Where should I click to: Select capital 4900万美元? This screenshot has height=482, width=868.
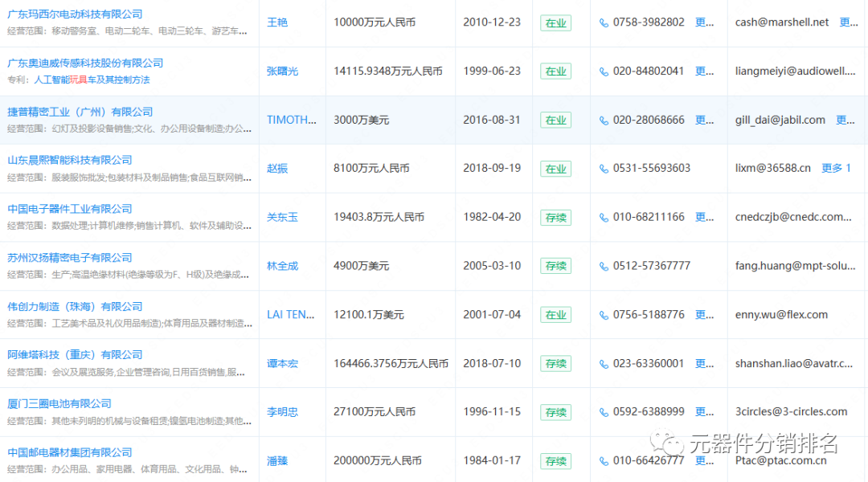click(362, 266)
